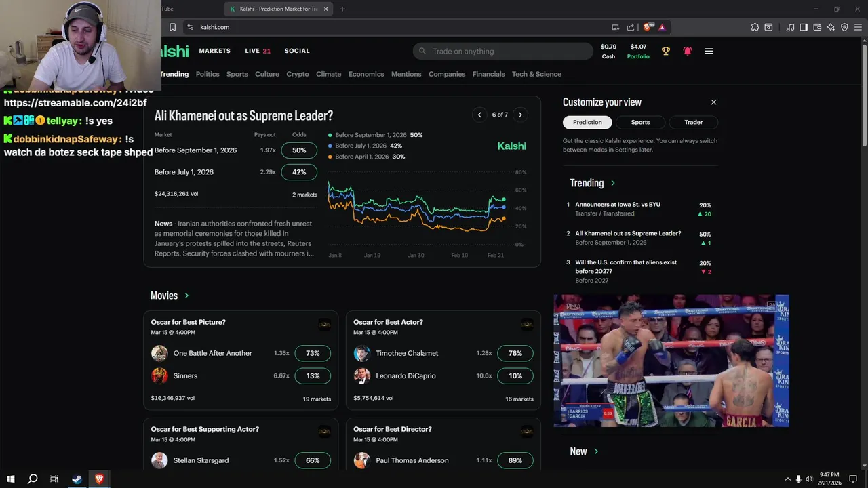Open Oscar for Best Picture? market title
The width and height of the screenshot is (868, 488).
click(189, 322)
